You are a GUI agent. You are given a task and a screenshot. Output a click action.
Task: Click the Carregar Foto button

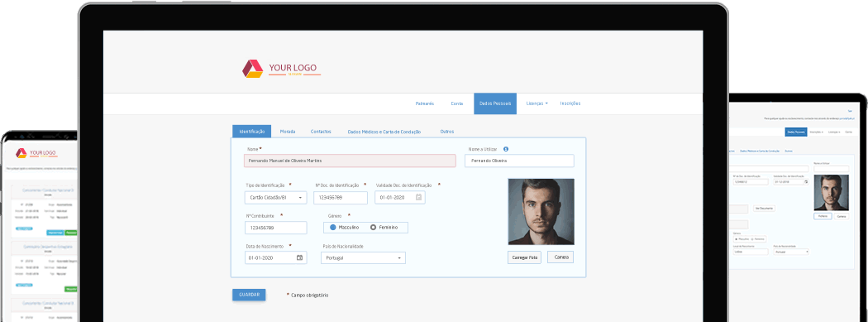(524, 257)
